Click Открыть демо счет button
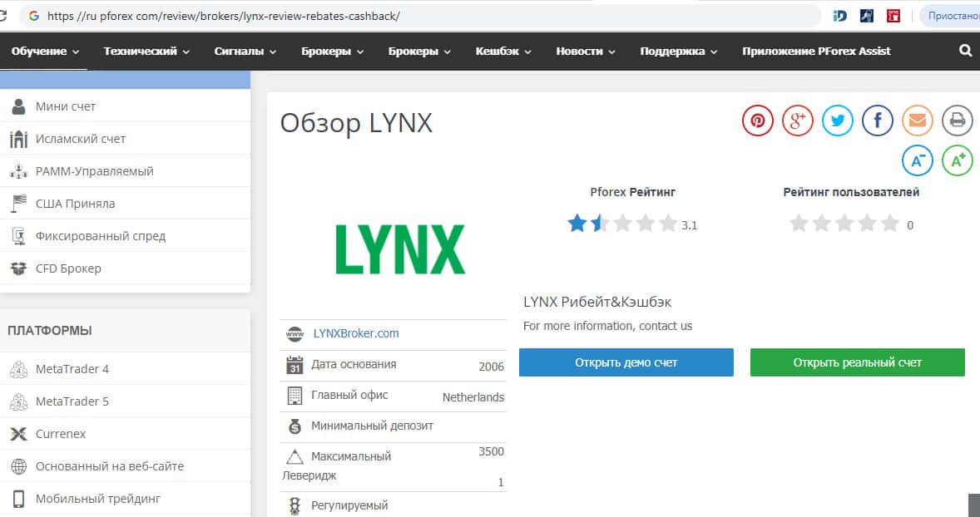 (626, 362)
